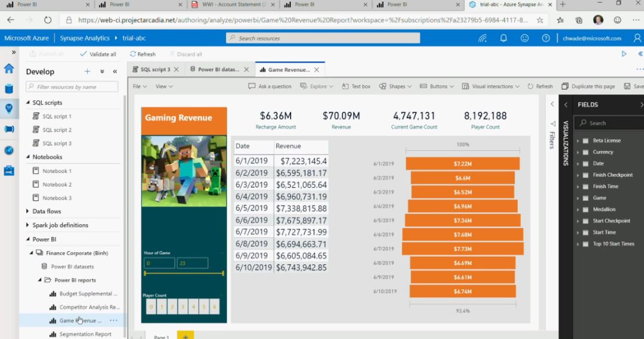Click the Filter resources by name field
This screenshot has height=339, width=644.
72,86
